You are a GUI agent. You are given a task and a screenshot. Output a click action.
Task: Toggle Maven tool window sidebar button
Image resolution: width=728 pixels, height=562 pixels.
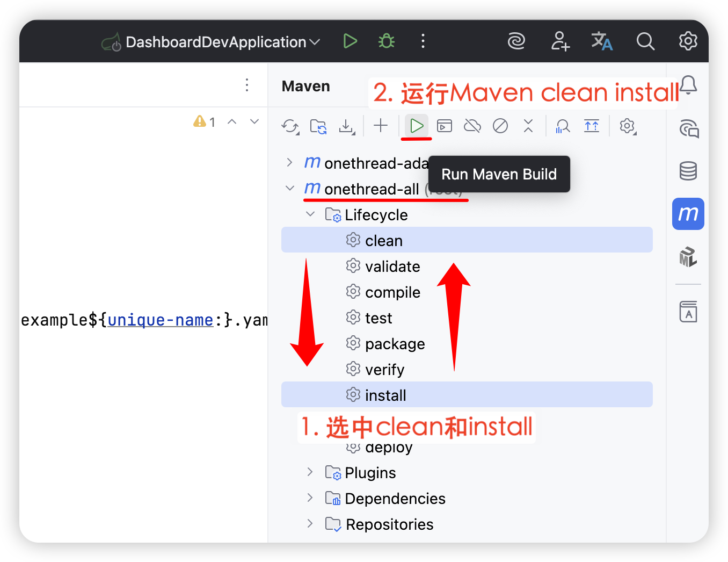point(688,214)
